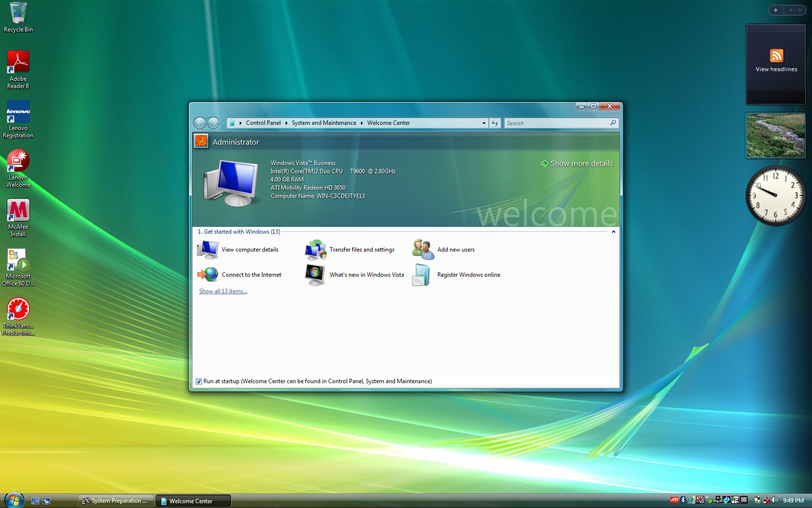
Task: Click the Administrator heading text
Action: (236, 142)
